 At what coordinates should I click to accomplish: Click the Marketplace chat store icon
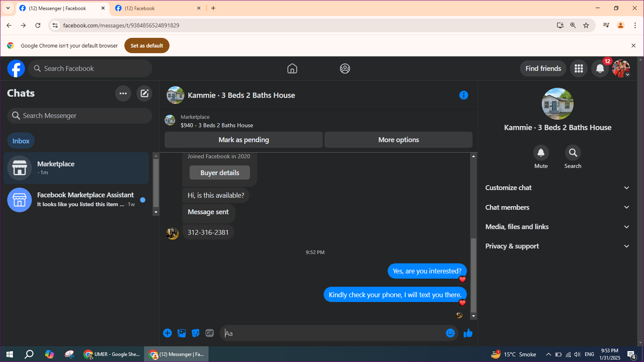tap(19, 168)
